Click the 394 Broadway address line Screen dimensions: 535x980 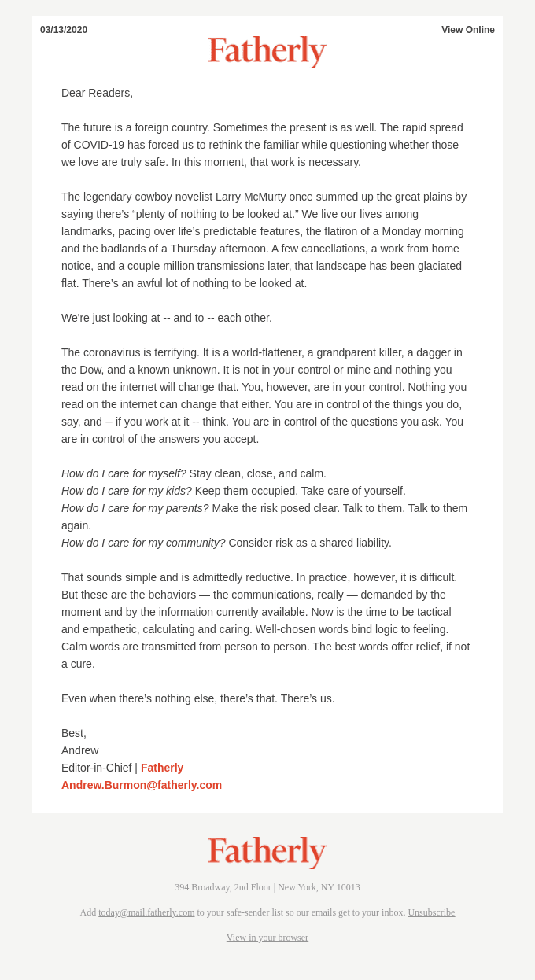267,887
